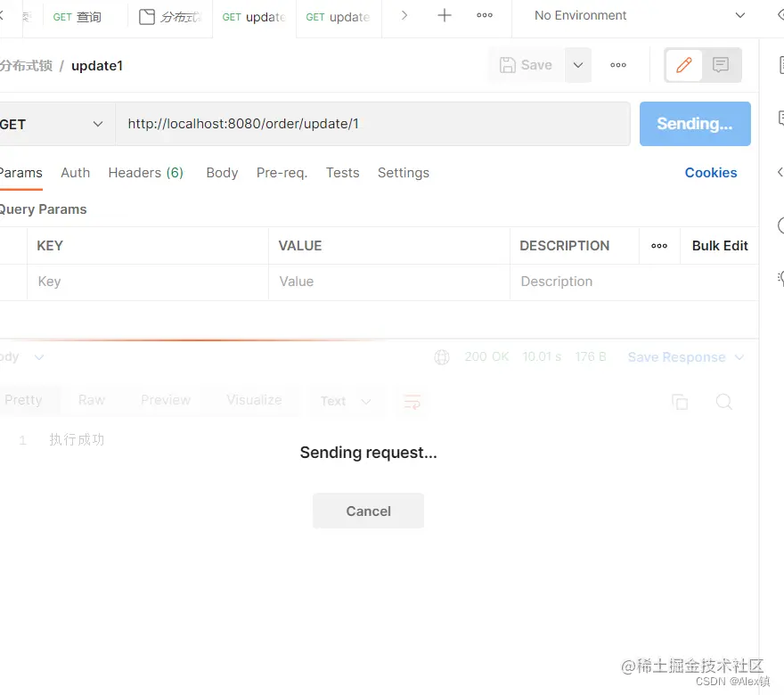
Task: Open the GET method dropdown
Action: (x=54, y=124)
